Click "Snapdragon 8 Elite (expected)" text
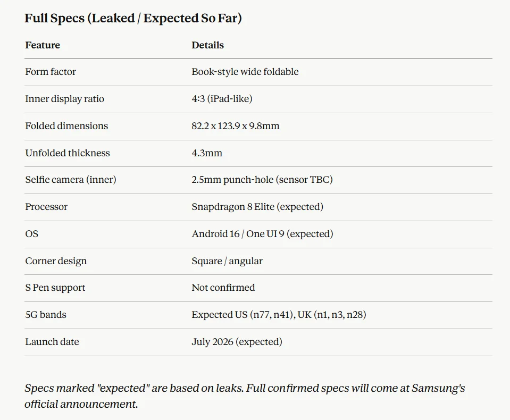 (x=257, y=207)
